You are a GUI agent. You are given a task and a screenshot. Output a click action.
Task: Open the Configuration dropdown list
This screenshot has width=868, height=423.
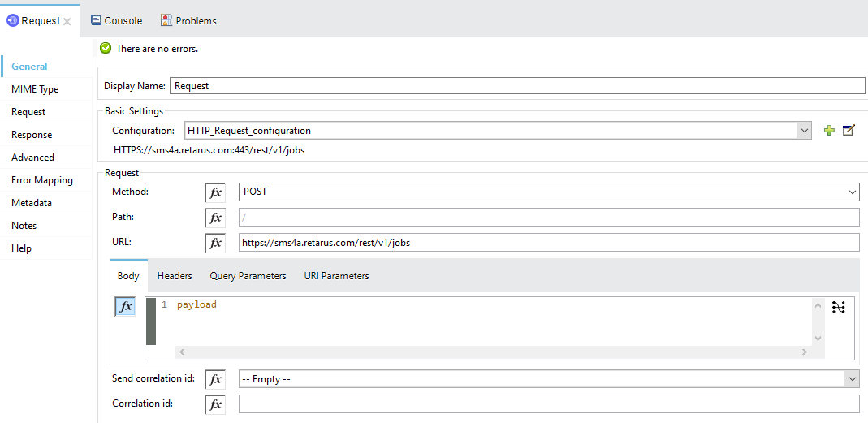(804, 131)
